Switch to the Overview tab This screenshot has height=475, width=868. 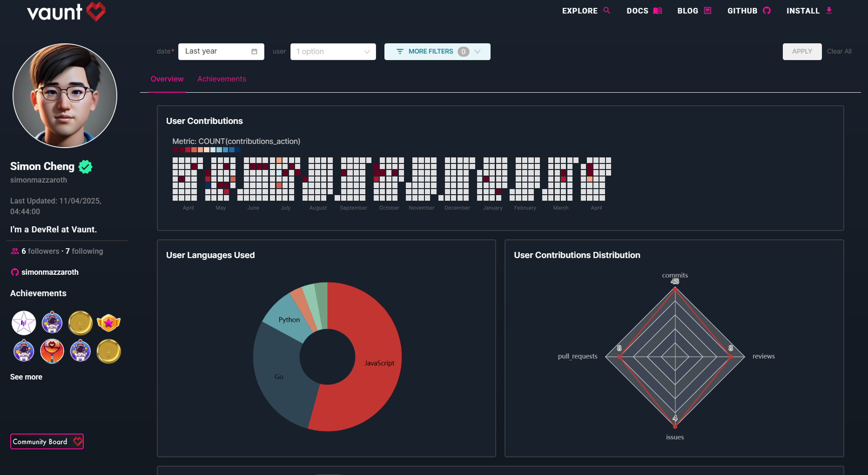167,79
